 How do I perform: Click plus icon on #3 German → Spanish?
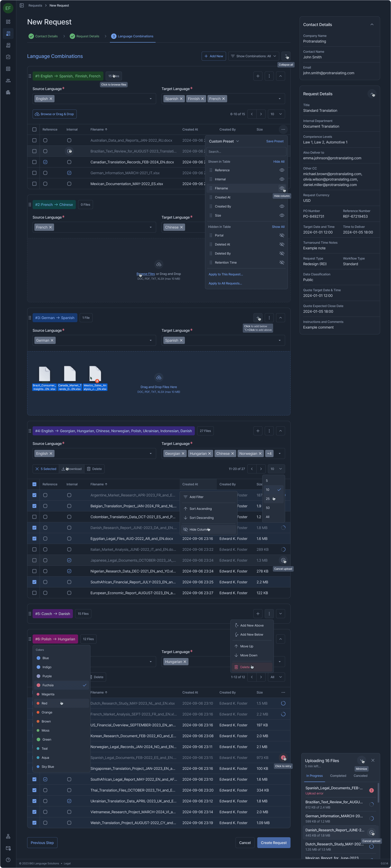[258, 318]
